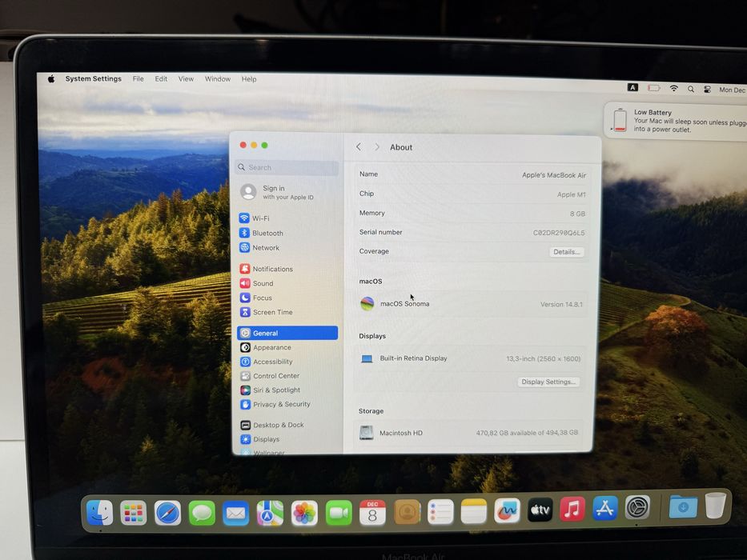
Task: Click the serial number value
Action: [558, 232]
